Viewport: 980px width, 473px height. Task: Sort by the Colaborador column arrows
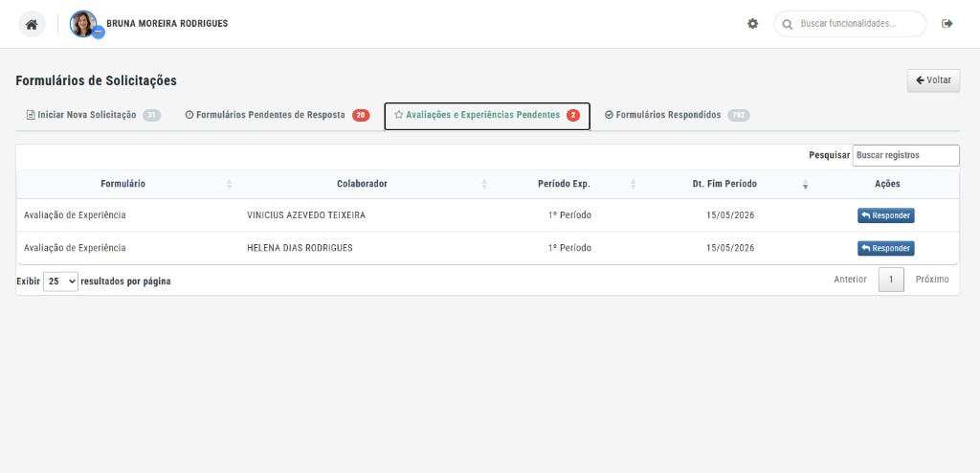coord(484,184)
